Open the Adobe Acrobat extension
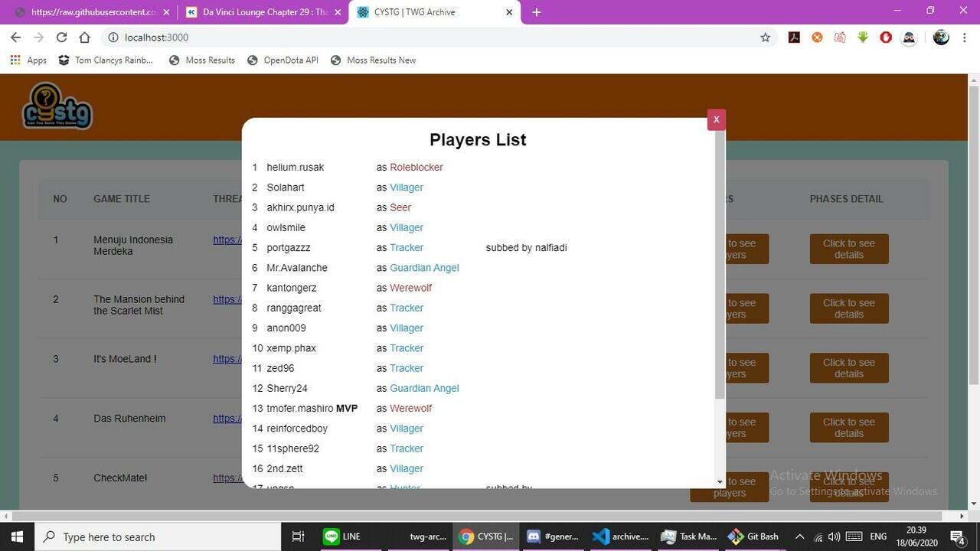The width and height of the screenshot is (980, 551). pyautogui.click(x=794, y=37)
